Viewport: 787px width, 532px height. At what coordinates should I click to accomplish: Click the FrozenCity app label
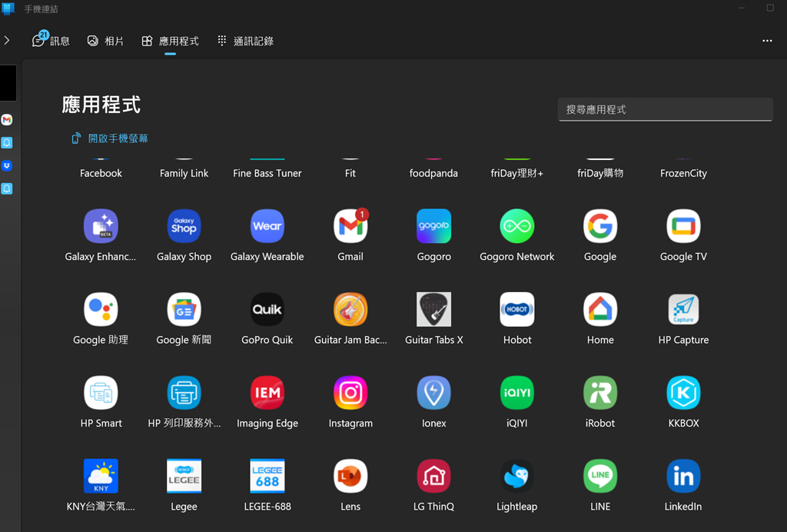[683, 173]
